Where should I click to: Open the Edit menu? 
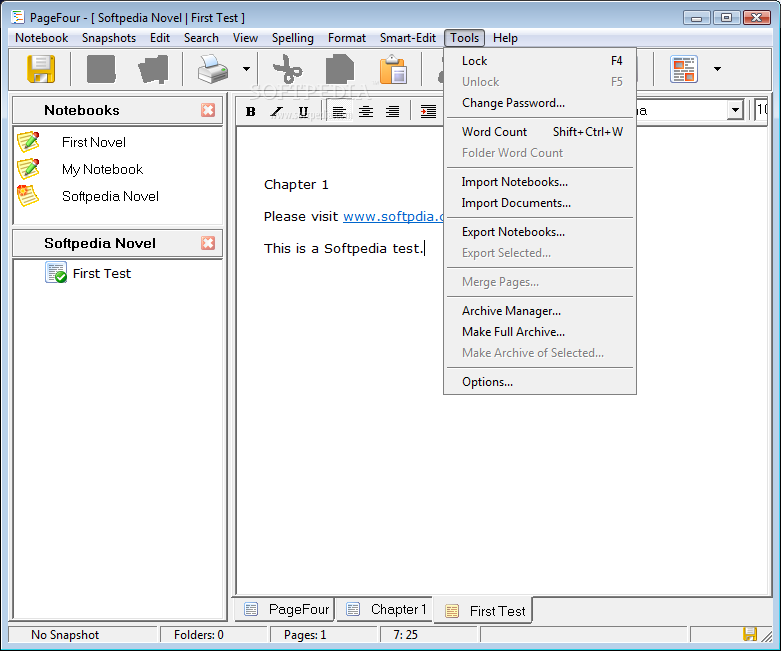(159, 38)
